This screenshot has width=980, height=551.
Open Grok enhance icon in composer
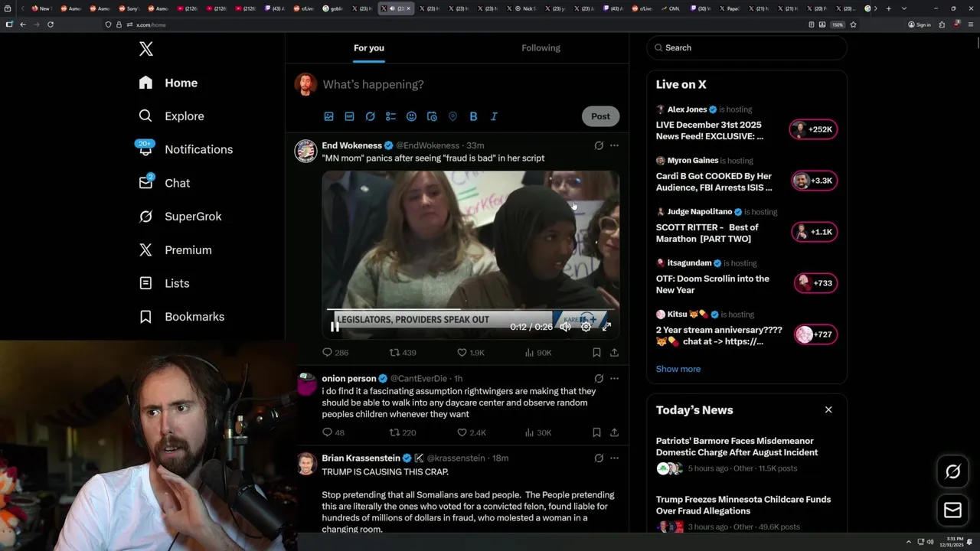[x=370, y=116]
